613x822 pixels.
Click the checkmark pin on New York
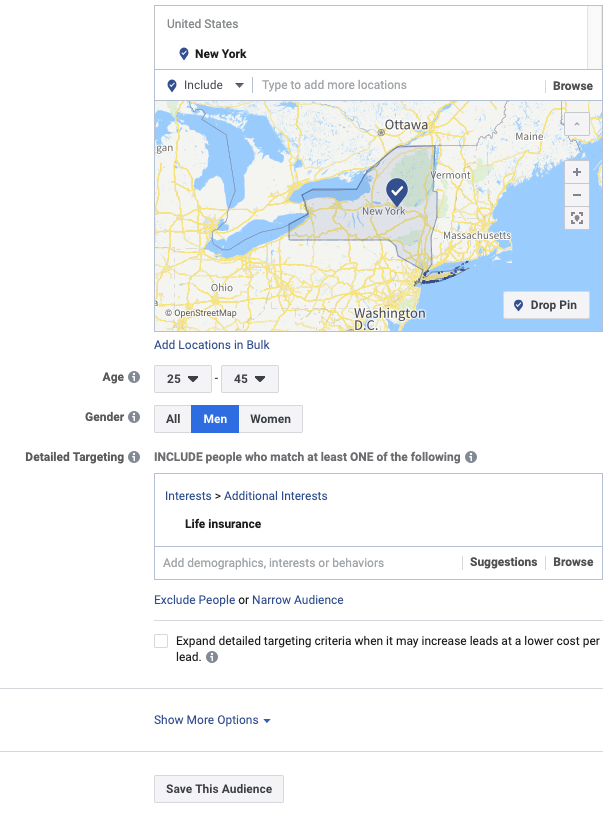(397, 192)
